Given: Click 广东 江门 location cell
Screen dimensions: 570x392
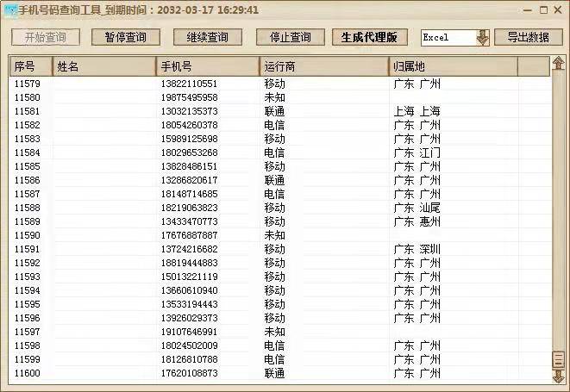Looking at the screenshot, I should click(x=417, y=153).
